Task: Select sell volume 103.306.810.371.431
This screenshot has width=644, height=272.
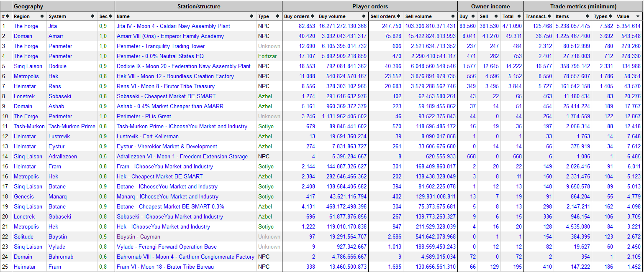Action: tap(430, 26)
